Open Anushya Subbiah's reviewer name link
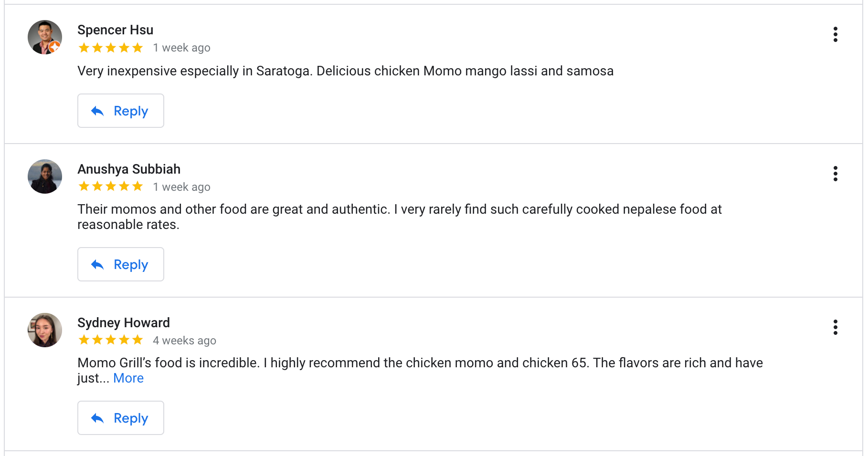This screenshot has height=456, width=868. click(x=129, y=169)
